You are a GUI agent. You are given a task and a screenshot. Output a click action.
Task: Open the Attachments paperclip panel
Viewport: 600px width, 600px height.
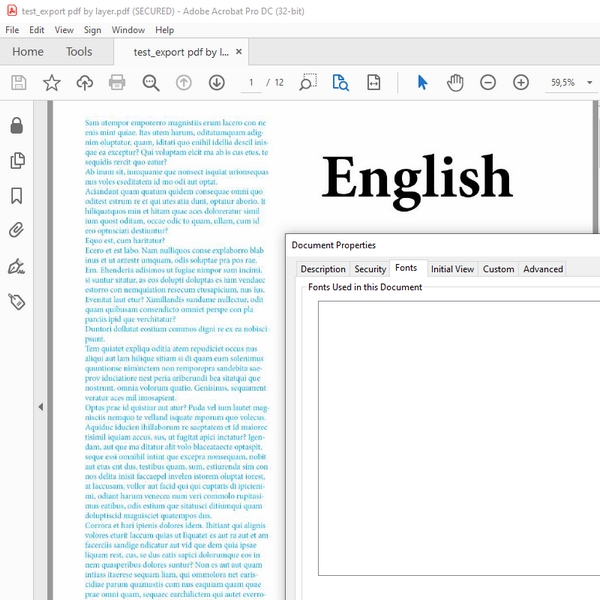pos(16,230)
